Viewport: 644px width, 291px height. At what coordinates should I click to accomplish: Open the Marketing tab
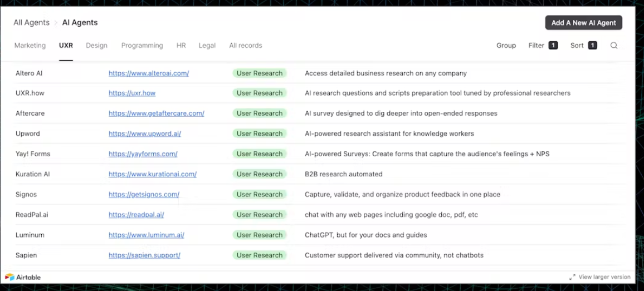[30, 46]
